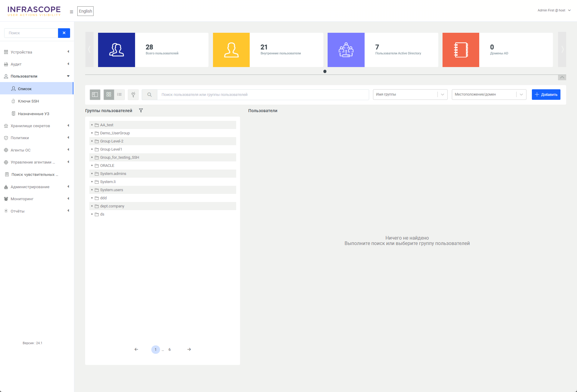Expand the Мониторинг menu section

pos(37,199)
